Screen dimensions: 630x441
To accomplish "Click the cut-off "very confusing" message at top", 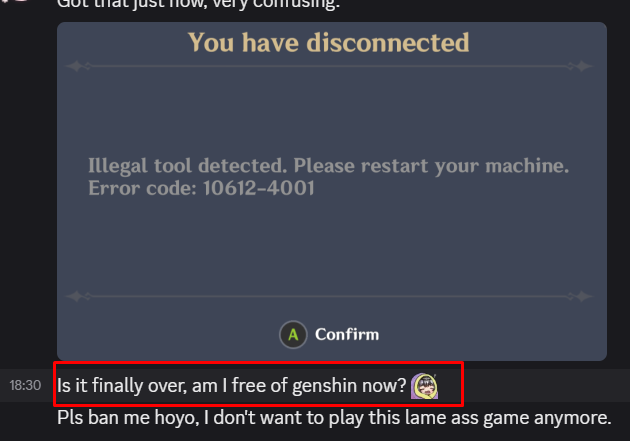I will [x=198, y=5].
